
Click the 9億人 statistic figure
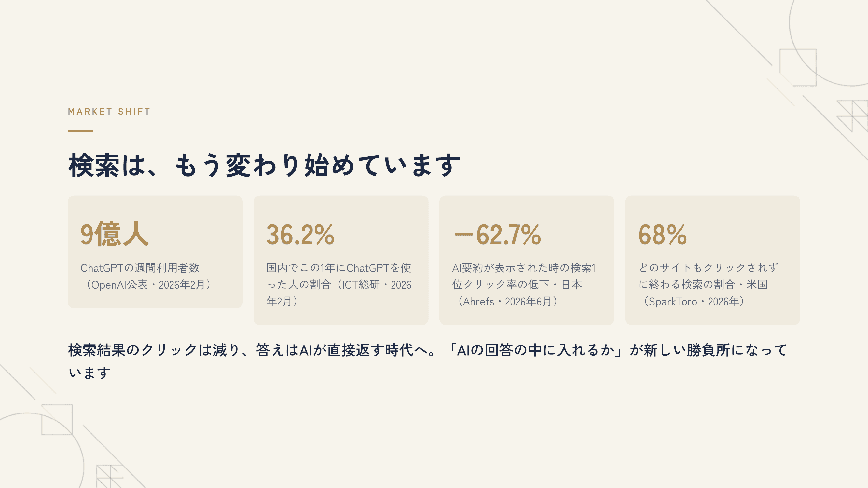[115, 234]
